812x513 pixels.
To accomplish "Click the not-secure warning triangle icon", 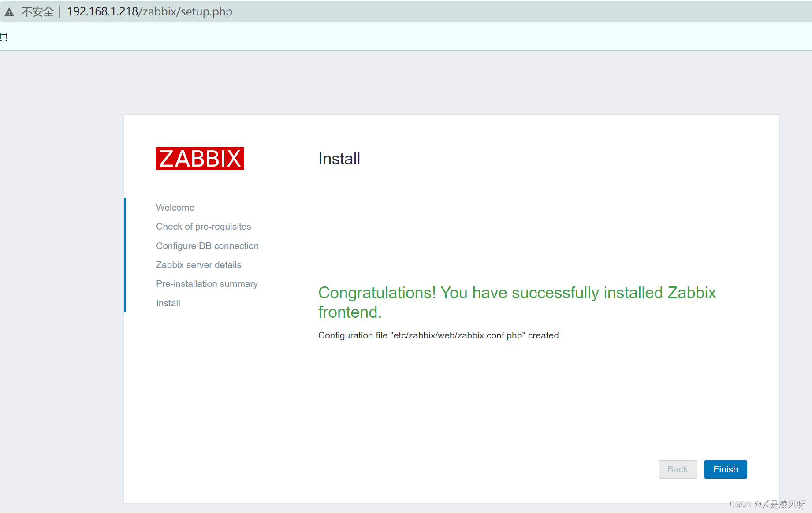I will click(x=9, y=12).
